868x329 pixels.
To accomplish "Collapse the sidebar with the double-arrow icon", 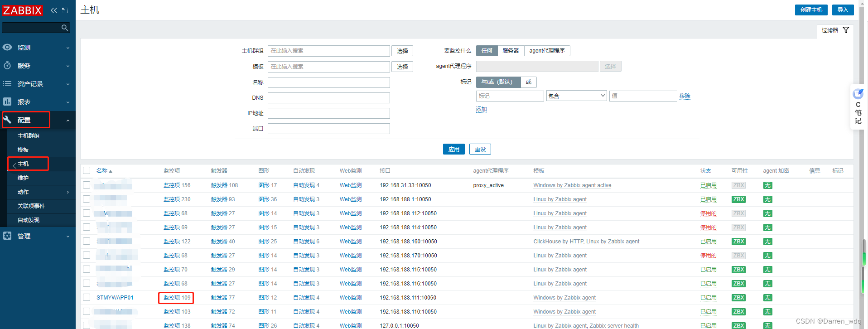I will (x=54, y=10).
